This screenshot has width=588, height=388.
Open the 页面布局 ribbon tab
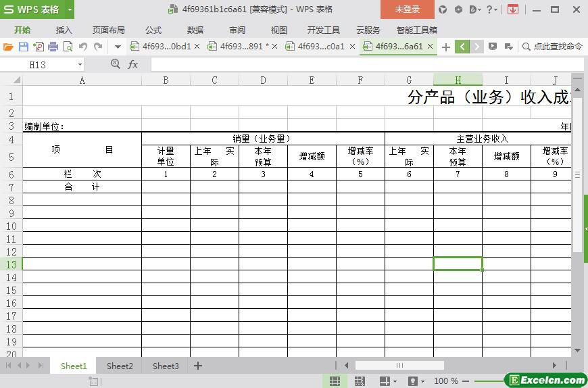pyautogui.click(x=109, y=30)
